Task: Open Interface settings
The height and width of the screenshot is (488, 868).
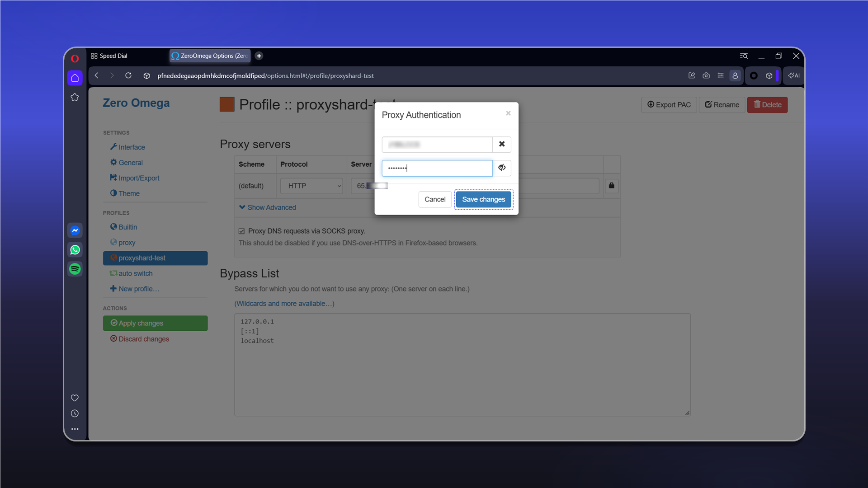Action: 127,147
